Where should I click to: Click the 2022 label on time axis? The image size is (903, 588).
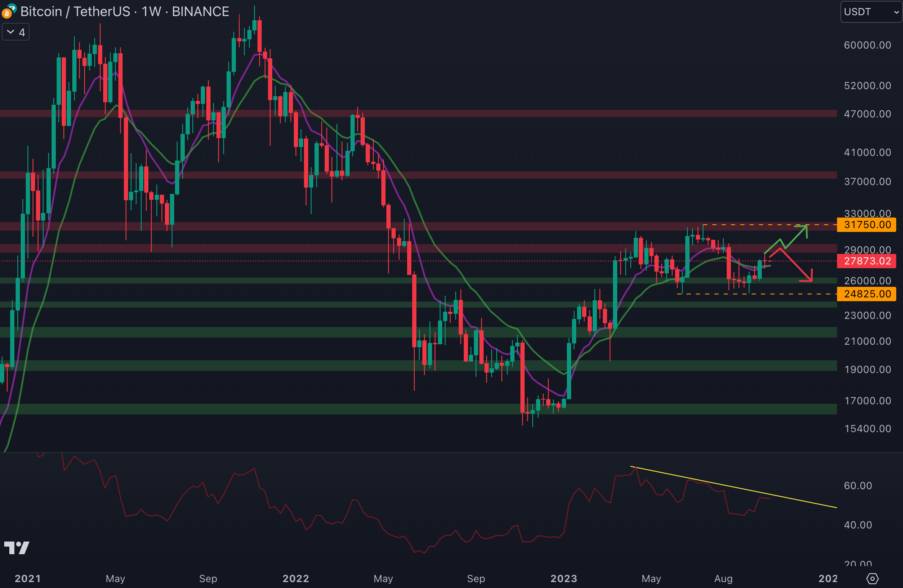coord(296,578)
